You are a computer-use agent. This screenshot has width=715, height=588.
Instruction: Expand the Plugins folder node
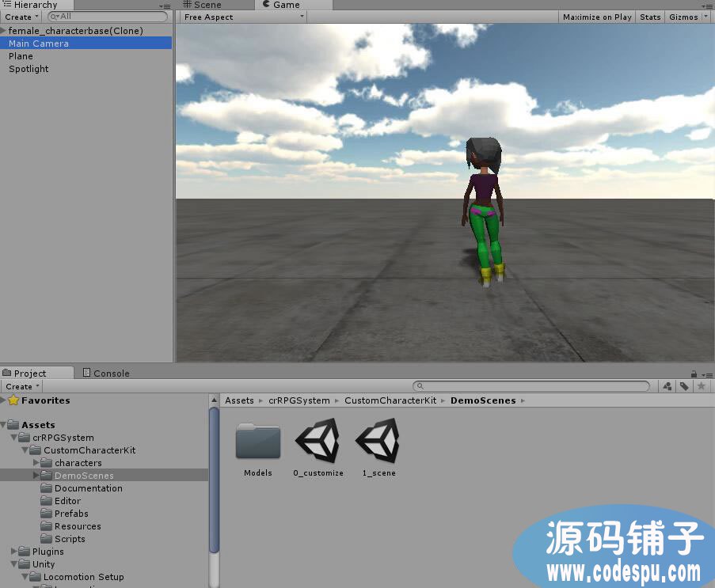click(14, 552)
